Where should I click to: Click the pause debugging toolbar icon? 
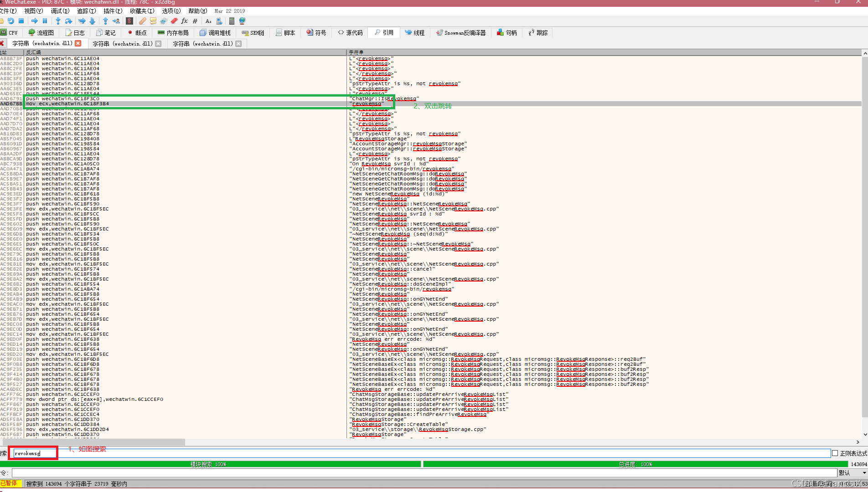point(45,21)
